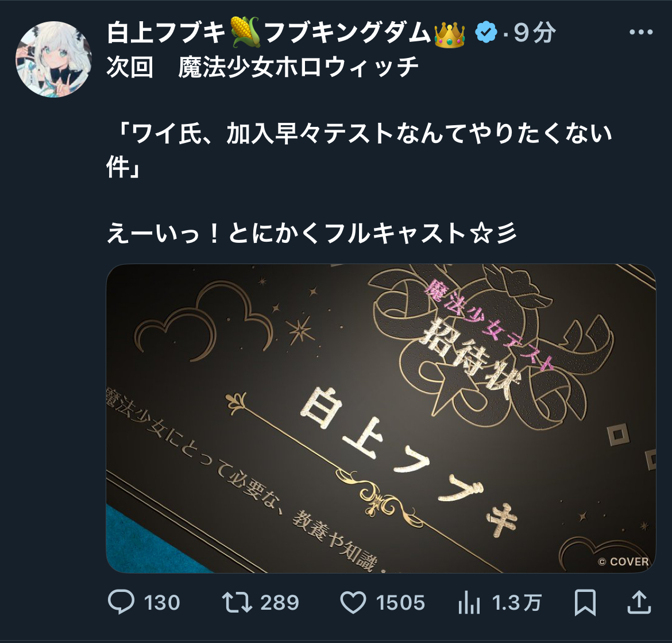
Task: Open 白上フブキ profile avatar
Action: coord(53,59)
